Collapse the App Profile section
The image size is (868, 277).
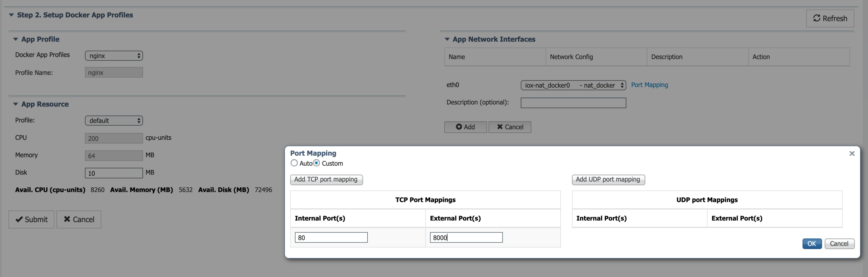[x=15, y=39]
